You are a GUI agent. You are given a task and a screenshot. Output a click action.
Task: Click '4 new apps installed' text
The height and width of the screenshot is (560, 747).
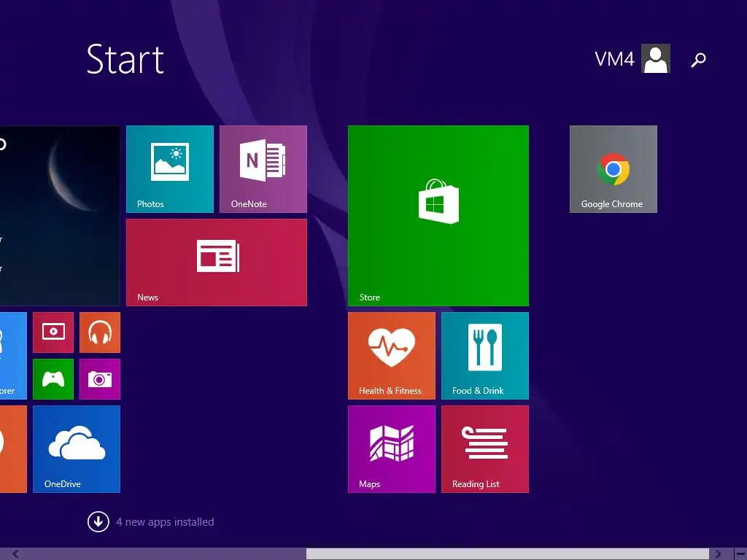pyautogui.click(x=165, y=522)
